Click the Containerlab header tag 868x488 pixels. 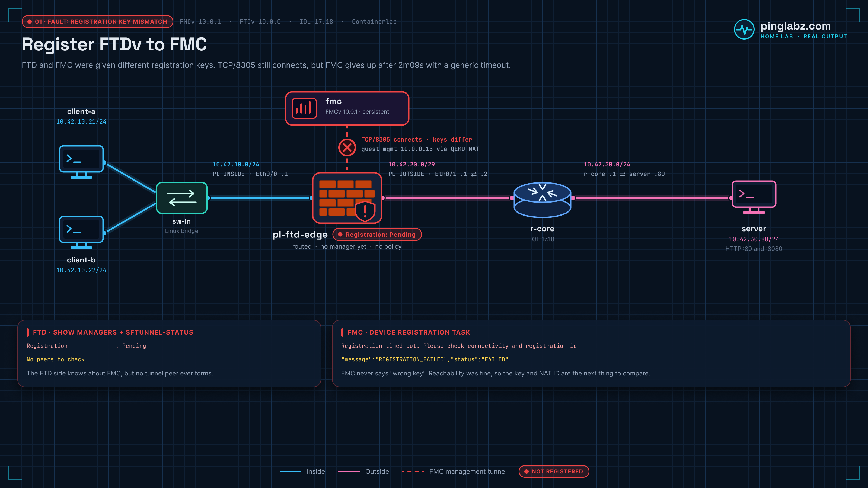click(x=374, y=22)
